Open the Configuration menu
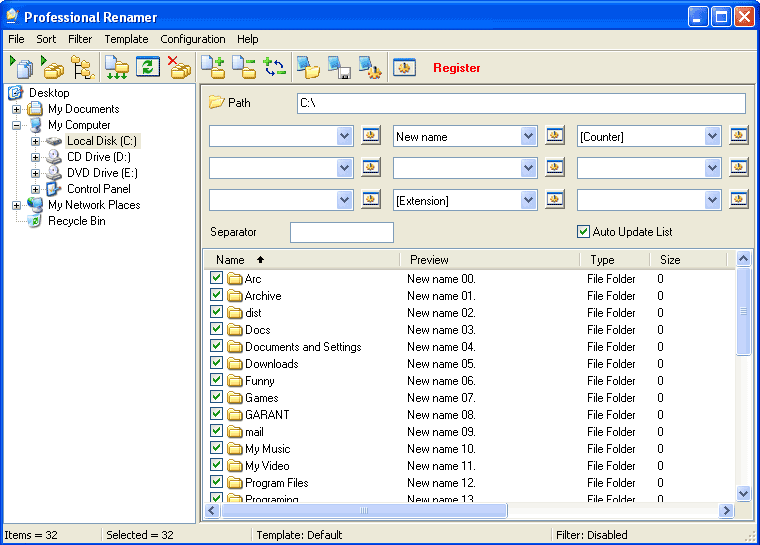 click(192, 39)
